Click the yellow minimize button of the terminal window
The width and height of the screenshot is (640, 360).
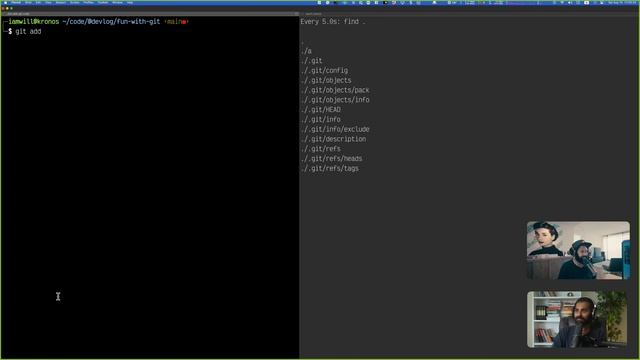7,8
